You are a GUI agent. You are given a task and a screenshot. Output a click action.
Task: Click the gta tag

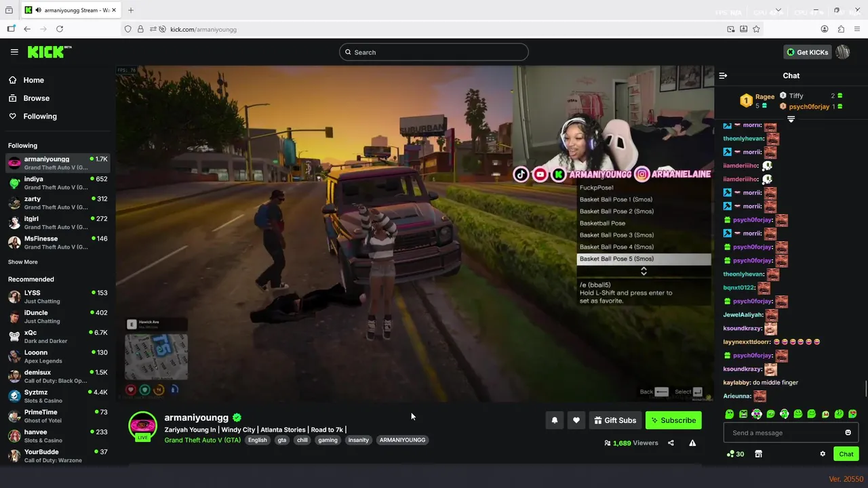[282, 440]
